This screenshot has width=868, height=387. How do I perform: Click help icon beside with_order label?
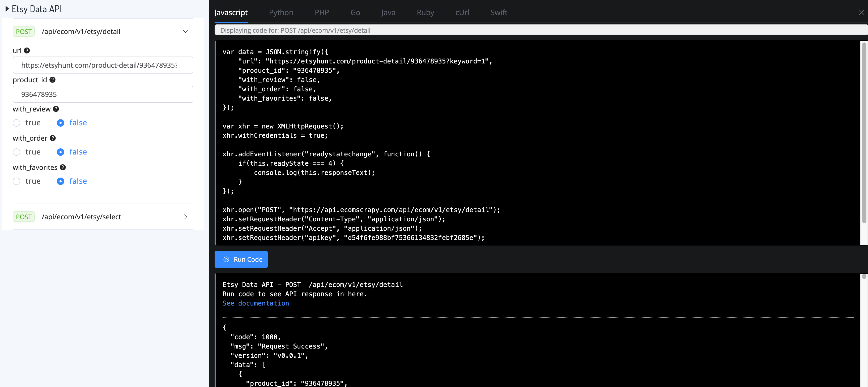(x=53, y=138)
